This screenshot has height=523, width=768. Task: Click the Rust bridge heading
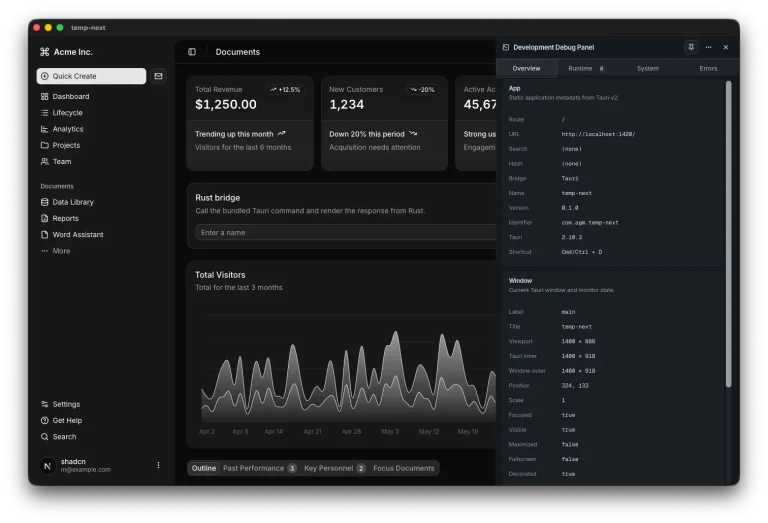coord(217,197)
